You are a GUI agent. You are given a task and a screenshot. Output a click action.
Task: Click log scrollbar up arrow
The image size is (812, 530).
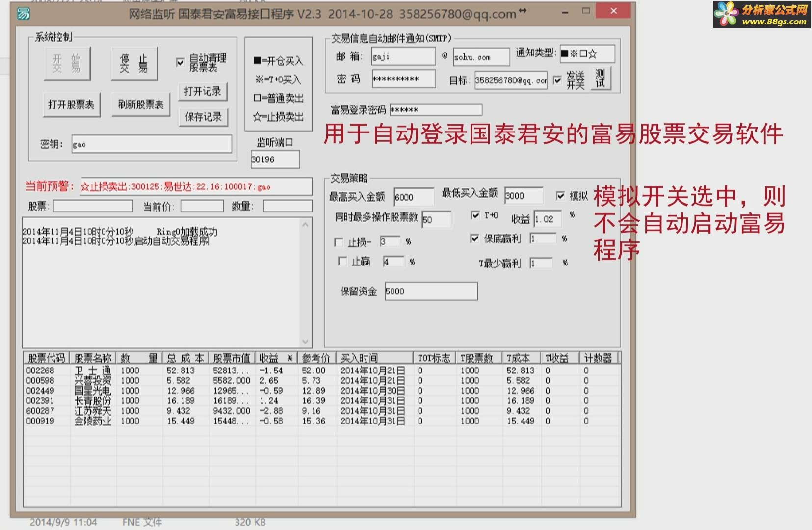click(x=305, y=225)
